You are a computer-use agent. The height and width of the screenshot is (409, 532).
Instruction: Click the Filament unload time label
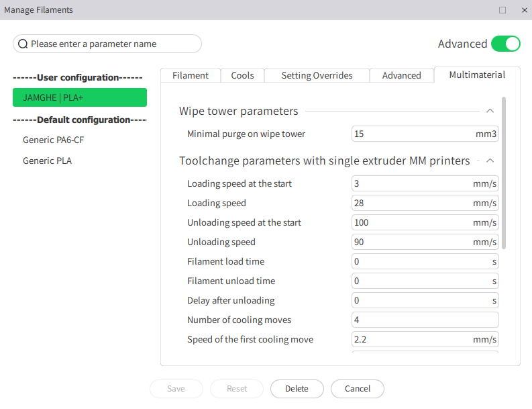point(231,281)
